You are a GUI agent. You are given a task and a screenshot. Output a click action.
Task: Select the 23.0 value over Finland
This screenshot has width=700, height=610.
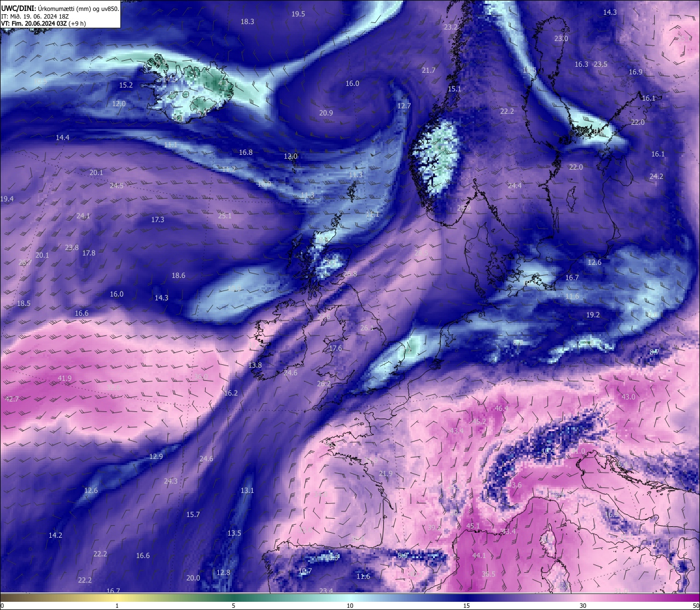[x=561, y=39]
